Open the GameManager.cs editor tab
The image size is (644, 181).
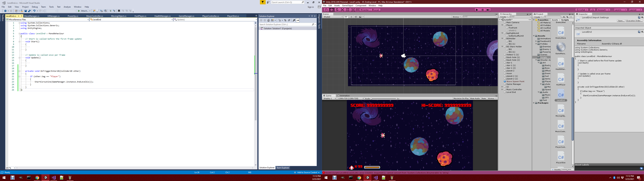pyautogui.click(x=186, y=16)
